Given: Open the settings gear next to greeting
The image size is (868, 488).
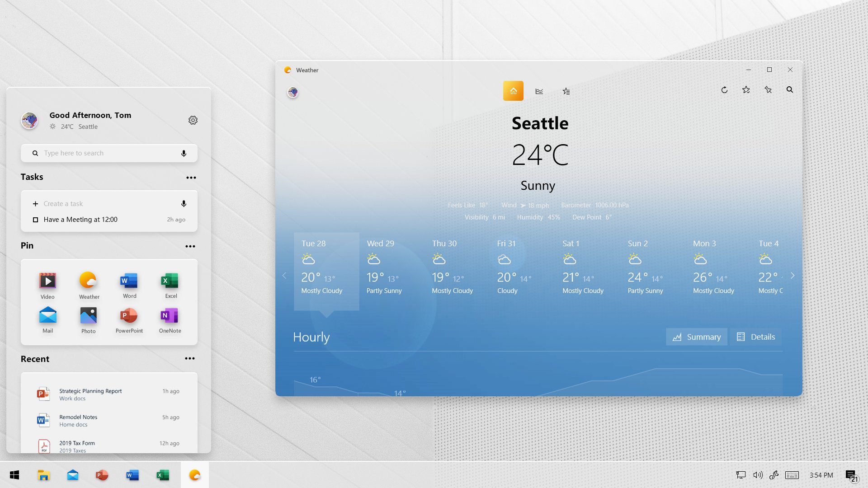Looking at the screenshot, I should tap(193, 120).
